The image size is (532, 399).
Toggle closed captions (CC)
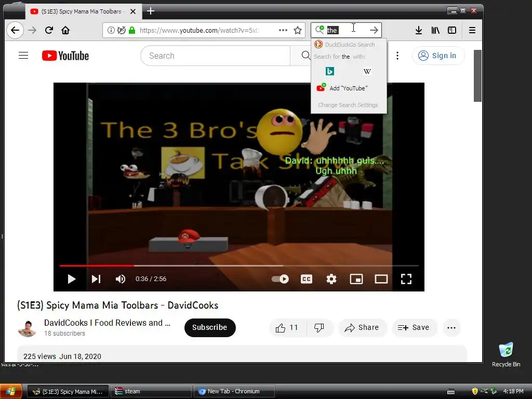(x=307, y=279)
